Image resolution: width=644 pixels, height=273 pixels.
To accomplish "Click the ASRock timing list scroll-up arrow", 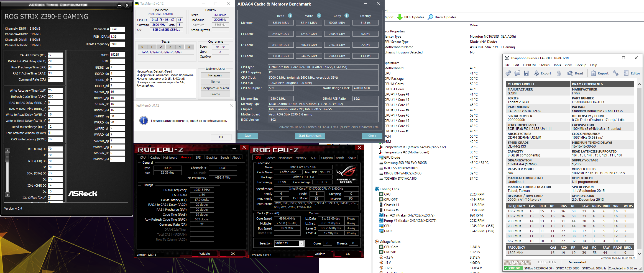I will click(7, 150).
